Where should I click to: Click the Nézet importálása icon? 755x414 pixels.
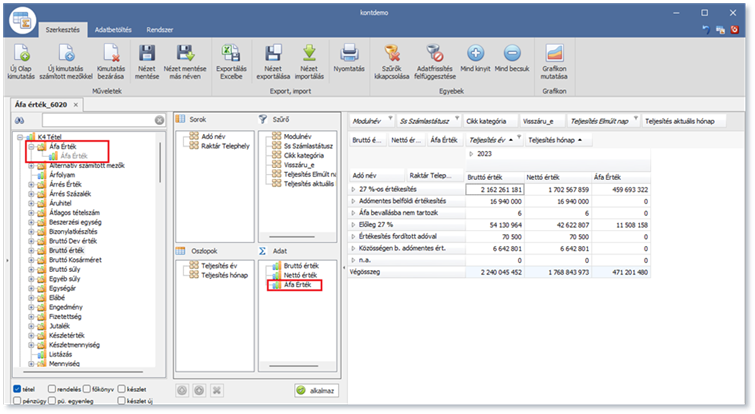click(x=309, y=54)
